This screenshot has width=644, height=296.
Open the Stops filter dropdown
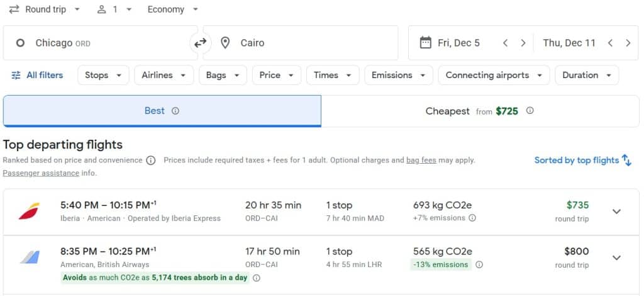click(x=104, y=75)
